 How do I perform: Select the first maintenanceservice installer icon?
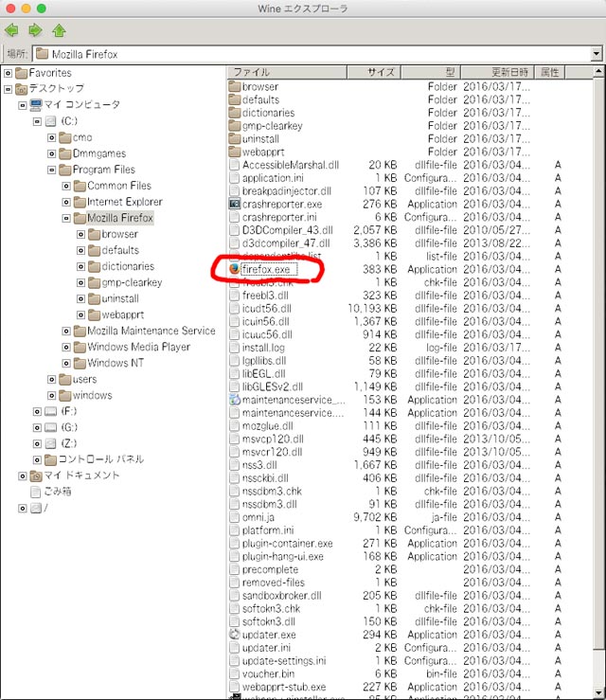[x=234, y=400]
